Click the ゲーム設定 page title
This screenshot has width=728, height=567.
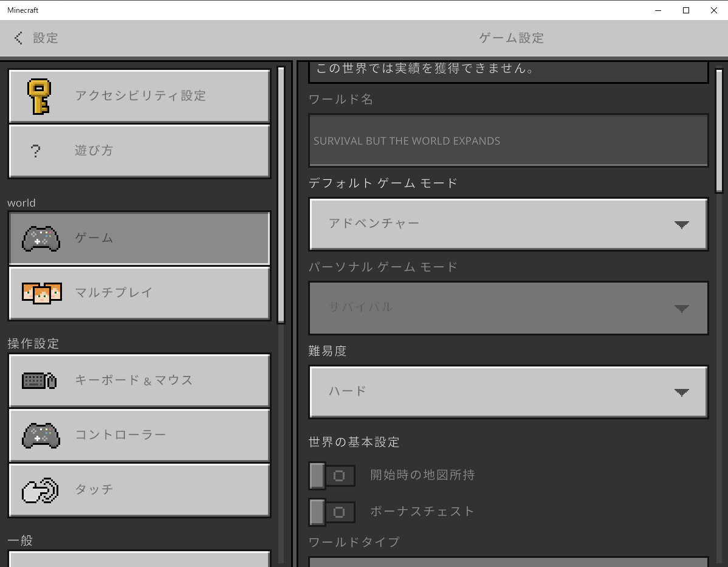(511, 38)
